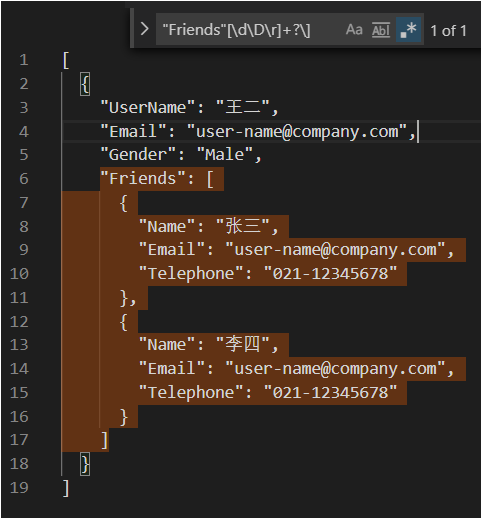The height and width of the screenshot is (519, 482).
Task: Toggle the Match Whole Word option
Action: pyautogui.click(x=381, y=30)
